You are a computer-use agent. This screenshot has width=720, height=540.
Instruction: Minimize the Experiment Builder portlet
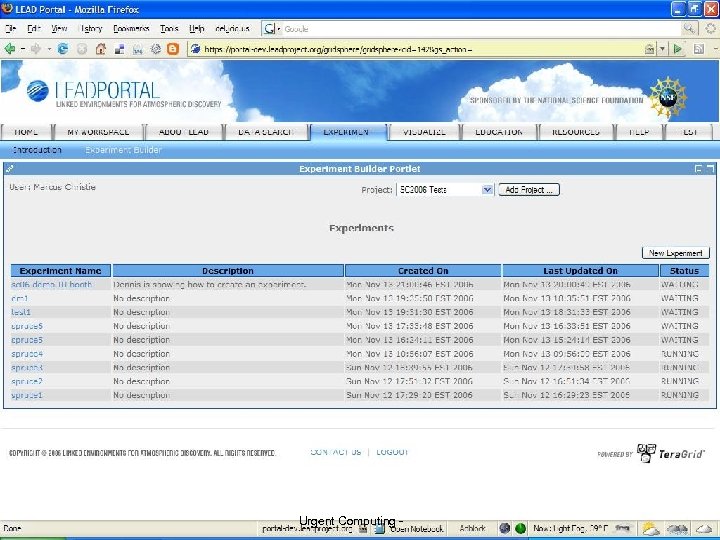[x=698, y=169]
